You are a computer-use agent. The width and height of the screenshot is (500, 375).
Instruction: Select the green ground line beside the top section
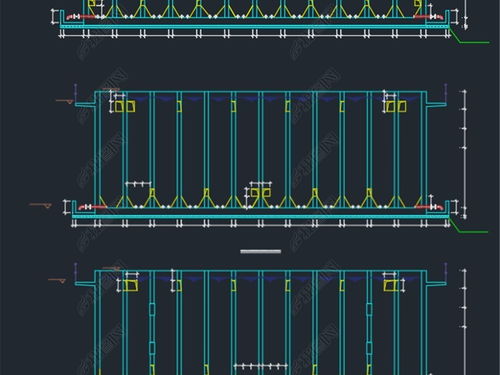pyautogui.click(x=469, y=36)
